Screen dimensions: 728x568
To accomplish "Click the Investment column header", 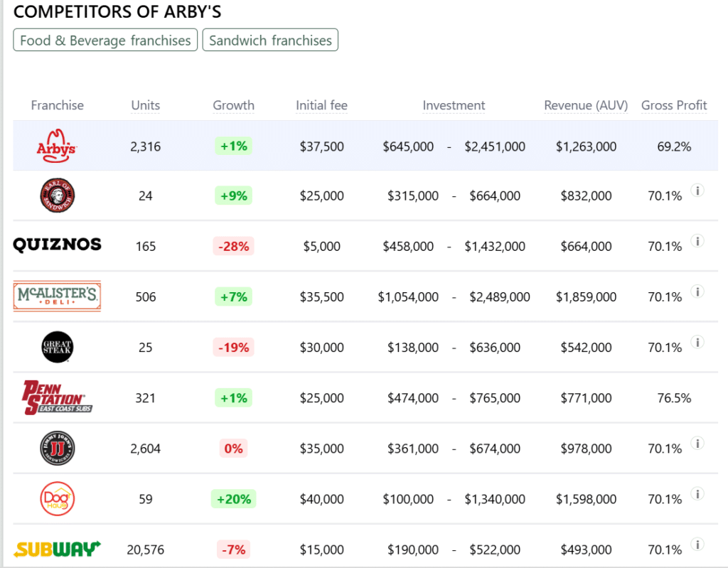I will pyautogui.click(x=454, y=105).
